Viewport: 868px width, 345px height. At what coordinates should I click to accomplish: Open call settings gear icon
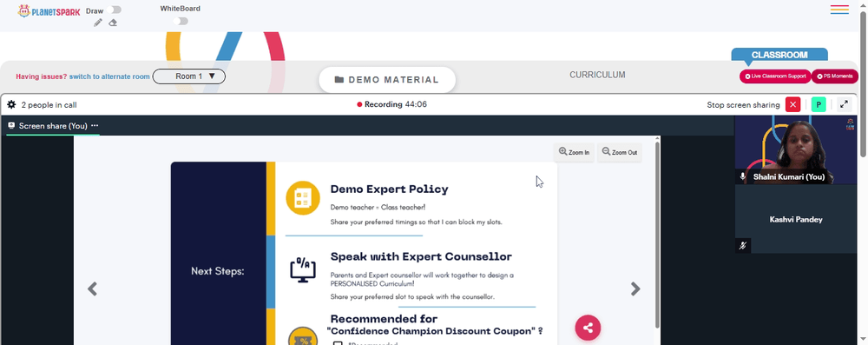tap(11, 104)
